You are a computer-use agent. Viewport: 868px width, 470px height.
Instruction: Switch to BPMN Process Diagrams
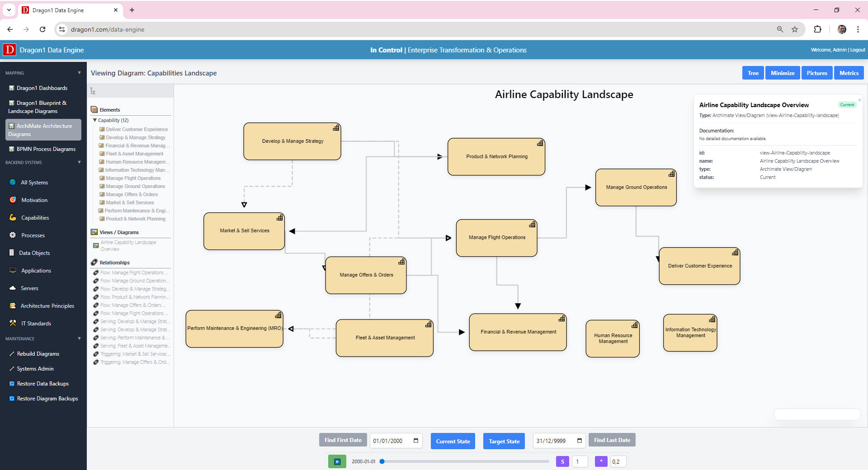point(45,149)
